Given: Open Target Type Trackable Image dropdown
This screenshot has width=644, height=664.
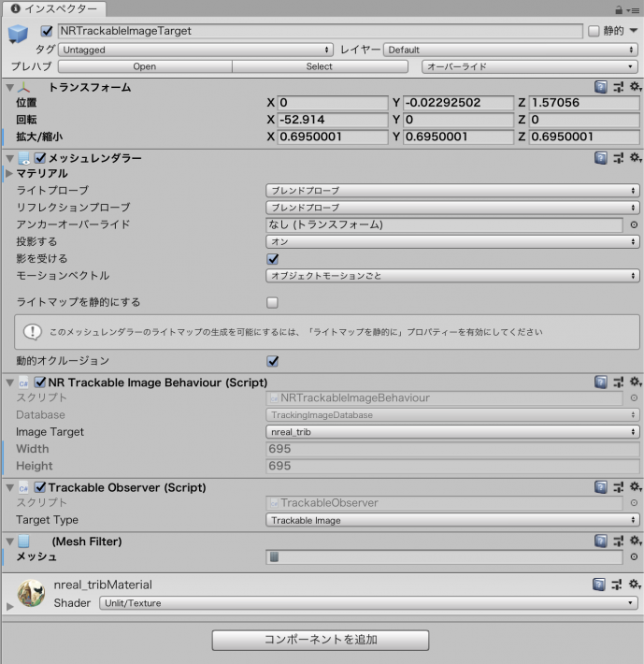Looking at the screenshot, I should pyautogui.click(x=452, y=520).
